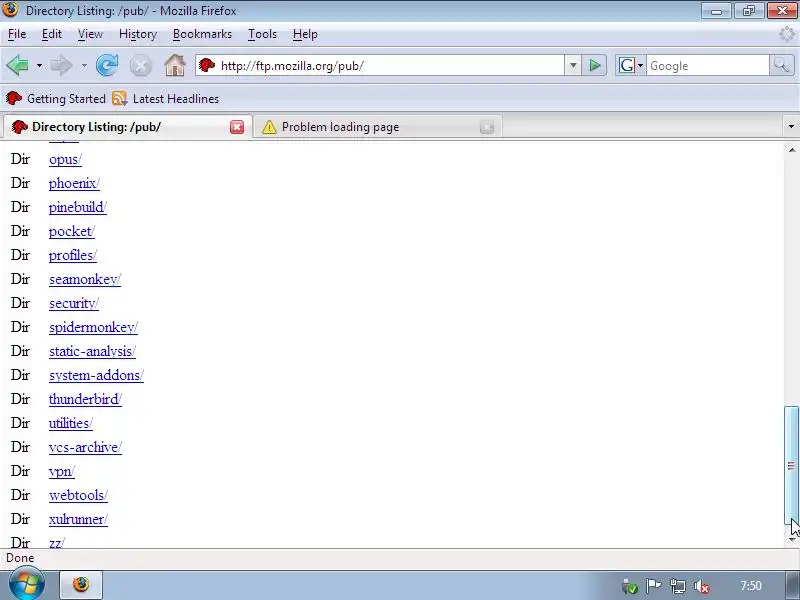
Task: Open the vcs-archive/ directory link
Action: tap(85, 447)
